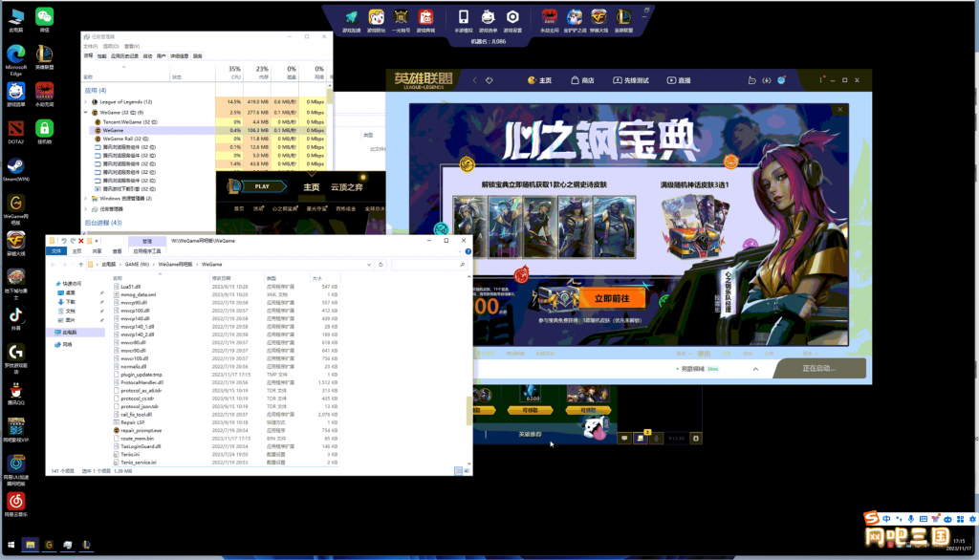Click Explorer refresh button beside address bar

381,265
